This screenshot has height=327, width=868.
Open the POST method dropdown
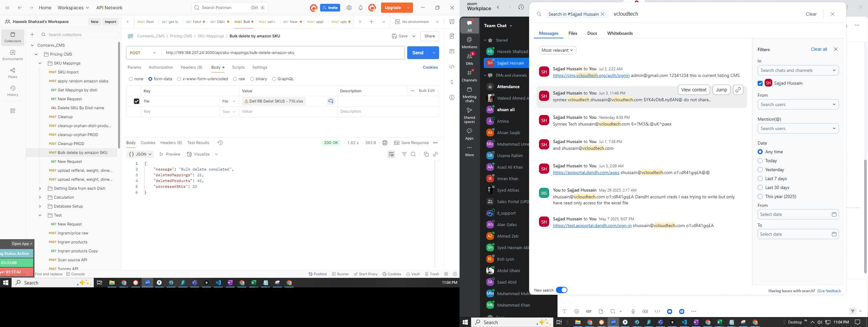pos(144,53)
